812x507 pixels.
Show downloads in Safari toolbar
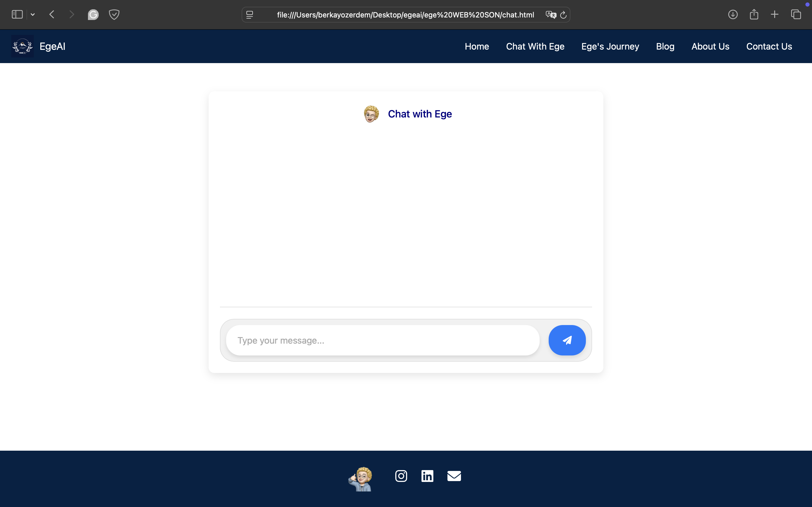(x=733, y=14)
